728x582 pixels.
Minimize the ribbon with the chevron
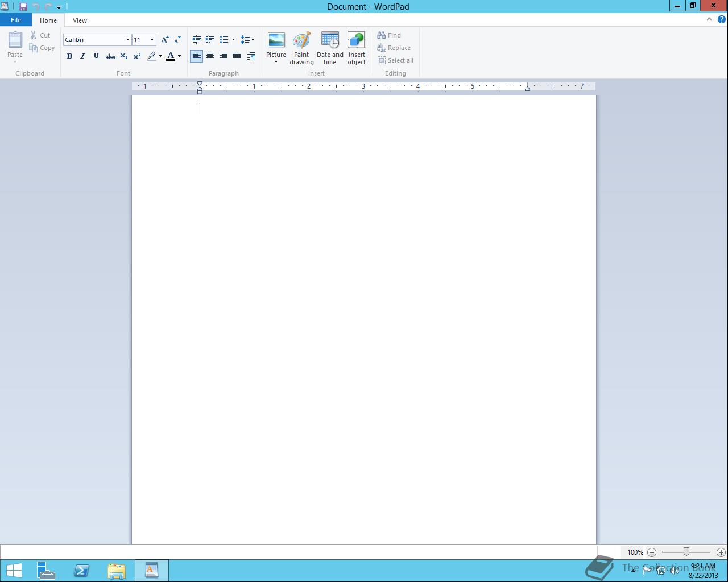(709, 19)
